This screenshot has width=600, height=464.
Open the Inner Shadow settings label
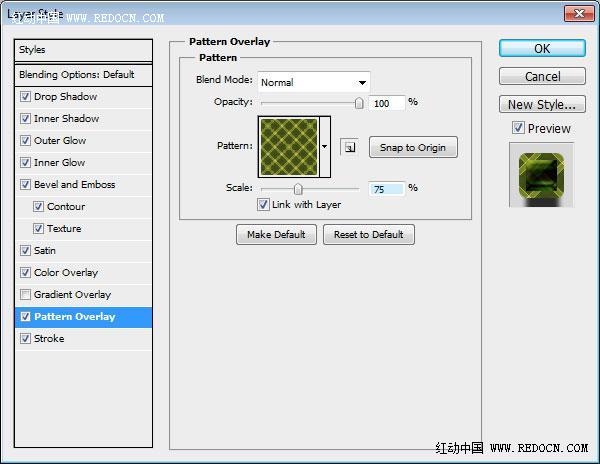(67, 119)
